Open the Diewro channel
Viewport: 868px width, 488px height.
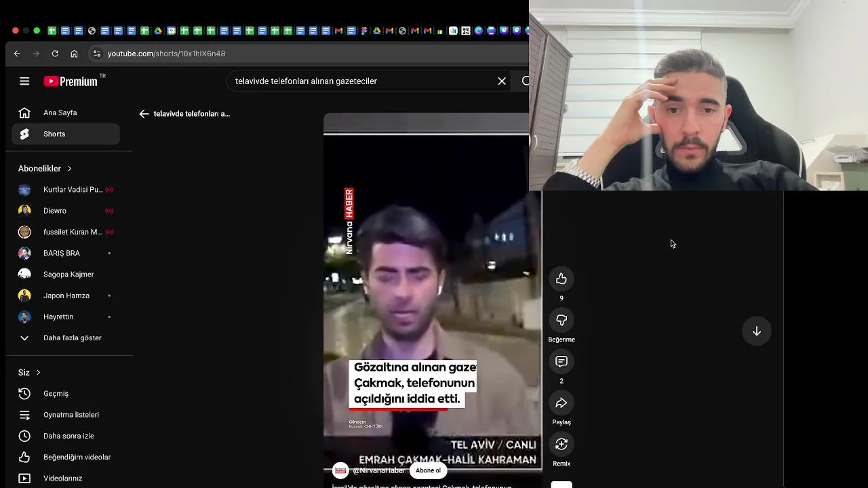66,211
